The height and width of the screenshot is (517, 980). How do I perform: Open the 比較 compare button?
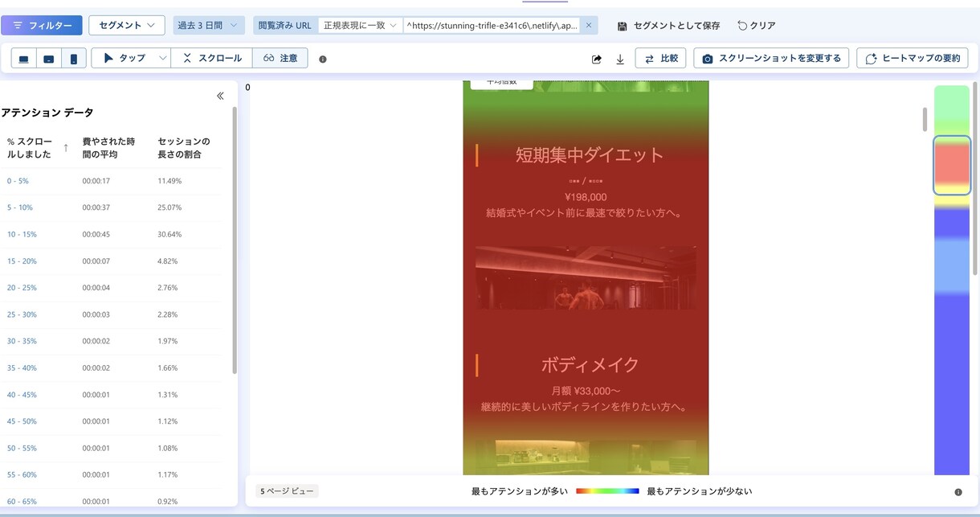tap(660, 59)
